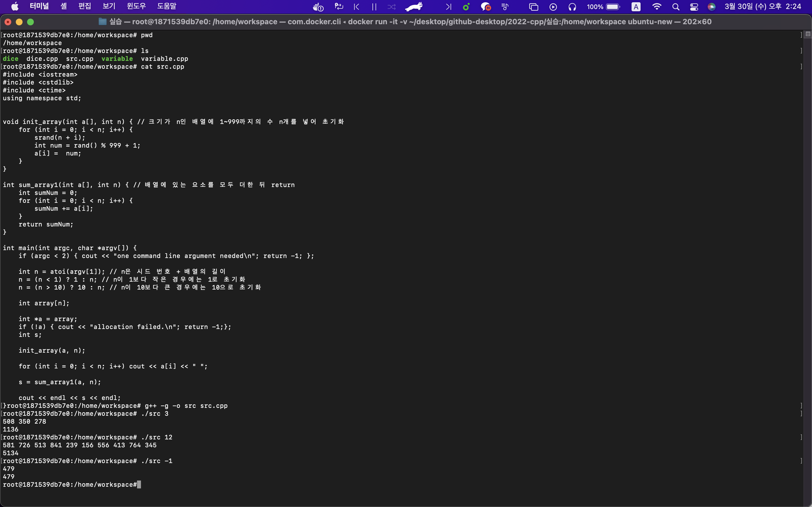Open KakaoTalk from the menu bar
Viewport: 812px width, 507px height.
coord(486,7)
